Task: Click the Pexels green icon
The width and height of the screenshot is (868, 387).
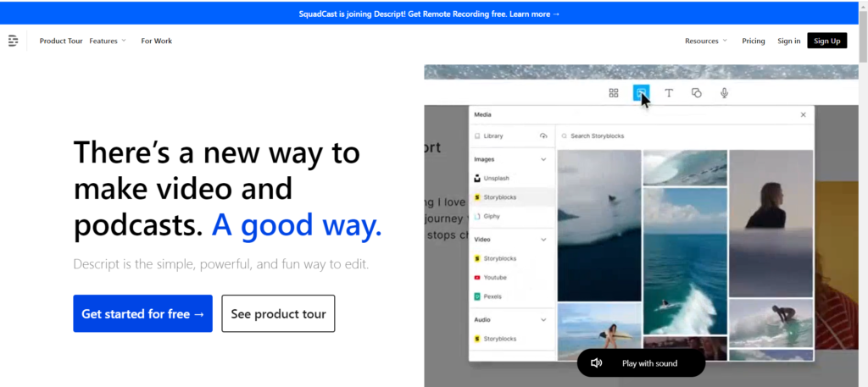Action: coord(477,296)
